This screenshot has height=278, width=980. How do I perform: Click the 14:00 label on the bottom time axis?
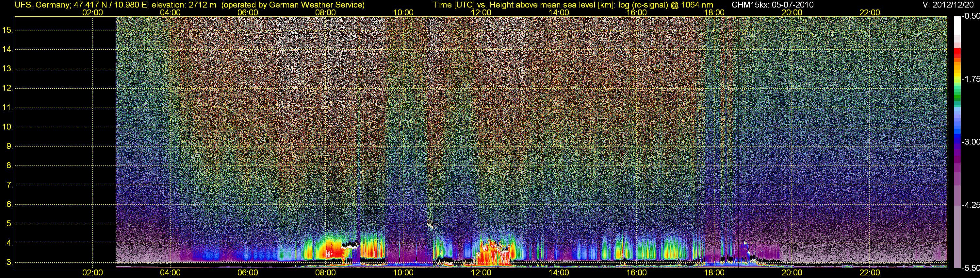point(559,273)
